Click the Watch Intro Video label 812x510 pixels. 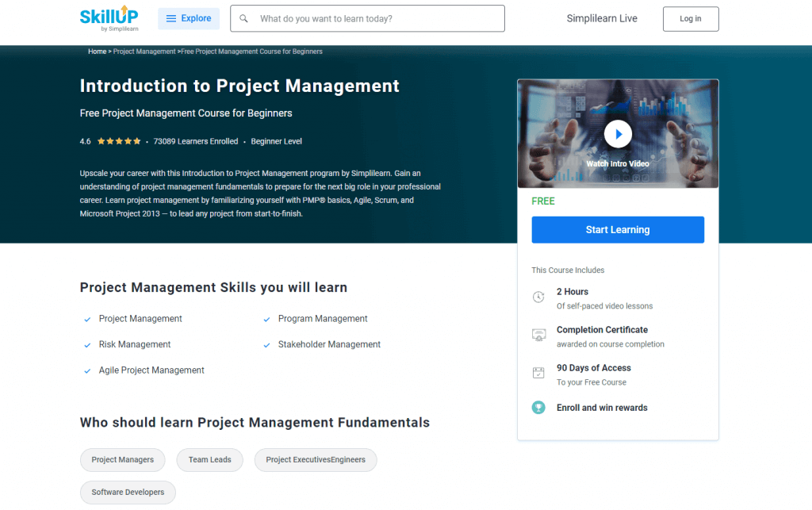pos(617,163)
